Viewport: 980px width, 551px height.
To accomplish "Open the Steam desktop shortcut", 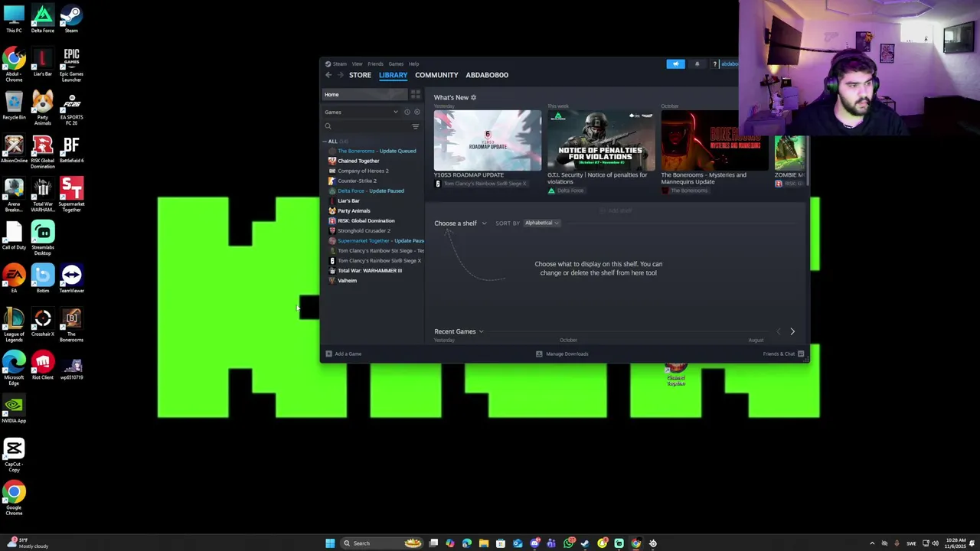I will click(71, 19).
